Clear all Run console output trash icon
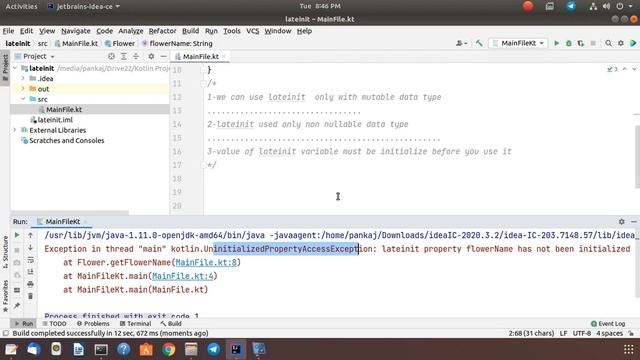Viewport: 640px width, 360px height. (30, 296)
